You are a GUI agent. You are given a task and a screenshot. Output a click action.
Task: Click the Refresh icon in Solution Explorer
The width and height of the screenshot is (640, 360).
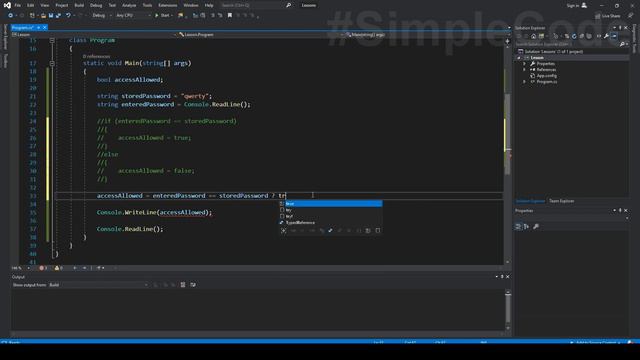point(574,36)
